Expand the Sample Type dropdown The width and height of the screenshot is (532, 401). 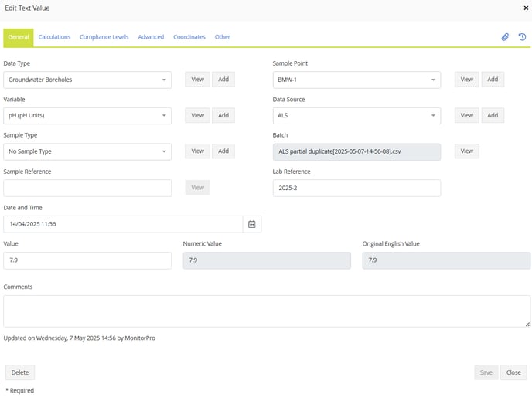tap(87, 151)
